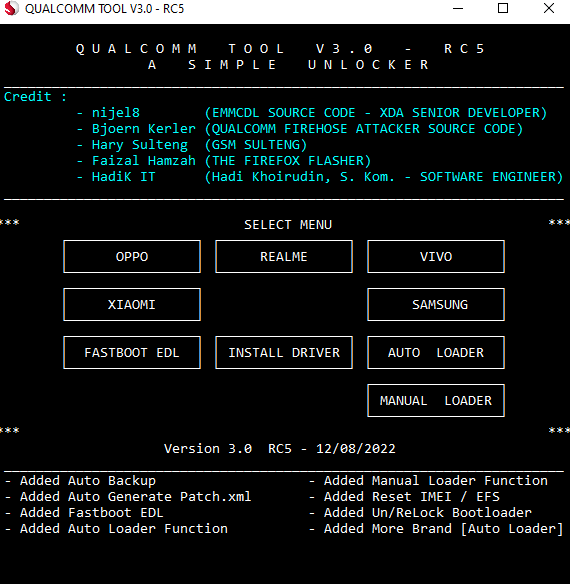
Task: Close the Qualcomm Tool window
Action: pos(549,9)
